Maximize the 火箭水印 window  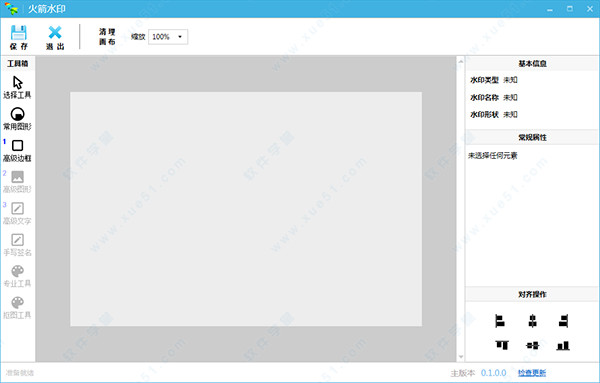pos(570,8)
